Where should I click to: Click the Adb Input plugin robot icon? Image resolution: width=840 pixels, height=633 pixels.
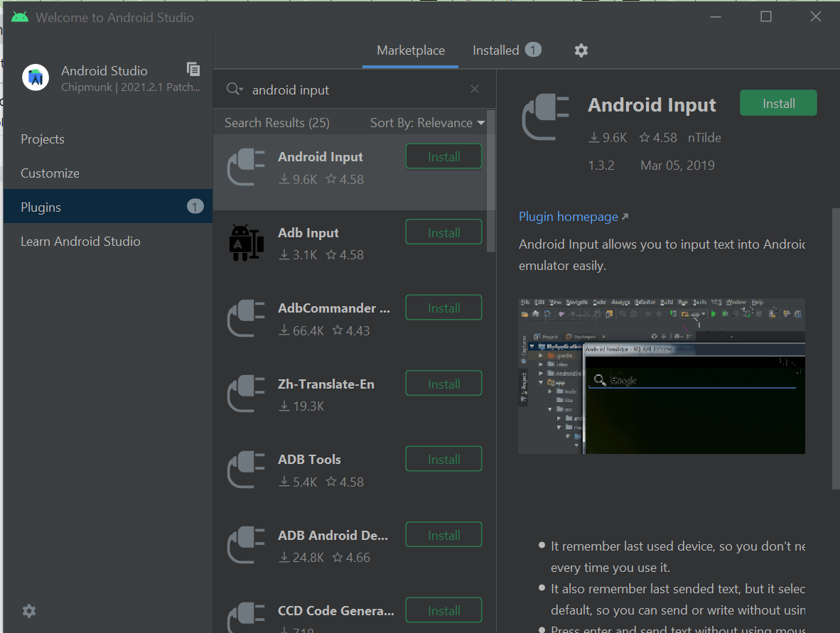(245, 242)
